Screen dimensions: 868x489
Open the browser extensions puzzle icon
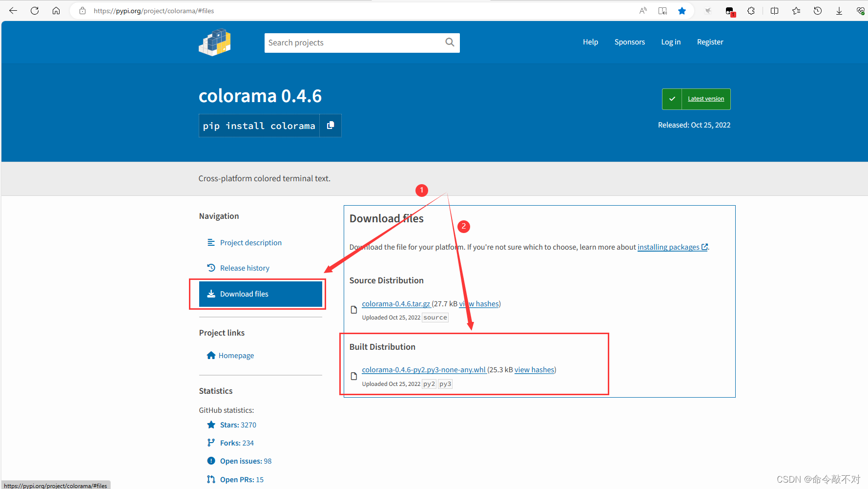[x=751, y=11]
